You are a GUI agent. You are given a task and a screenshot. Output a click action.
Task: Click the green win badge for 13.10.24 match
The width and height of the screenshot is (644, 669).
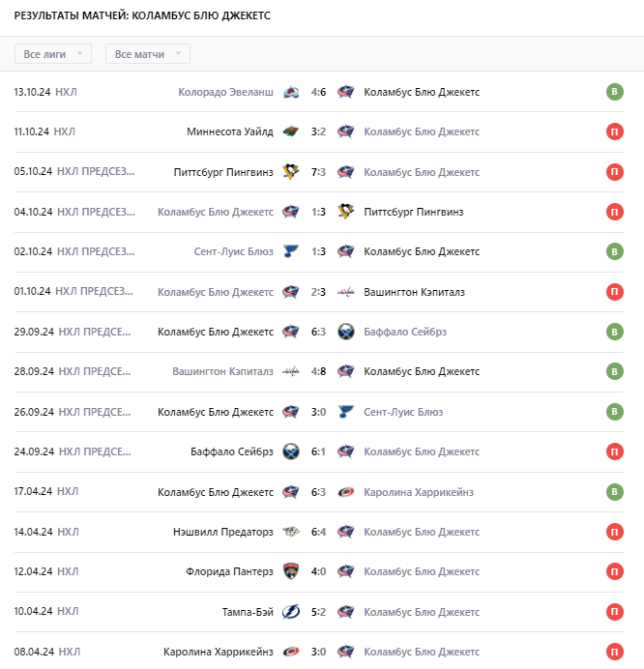[614, 92]
